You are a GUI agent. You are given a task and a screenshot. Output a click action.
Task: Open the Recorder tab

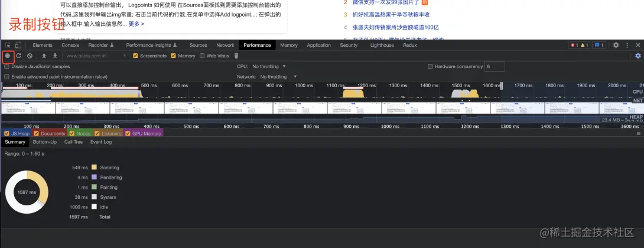[101, 45]
